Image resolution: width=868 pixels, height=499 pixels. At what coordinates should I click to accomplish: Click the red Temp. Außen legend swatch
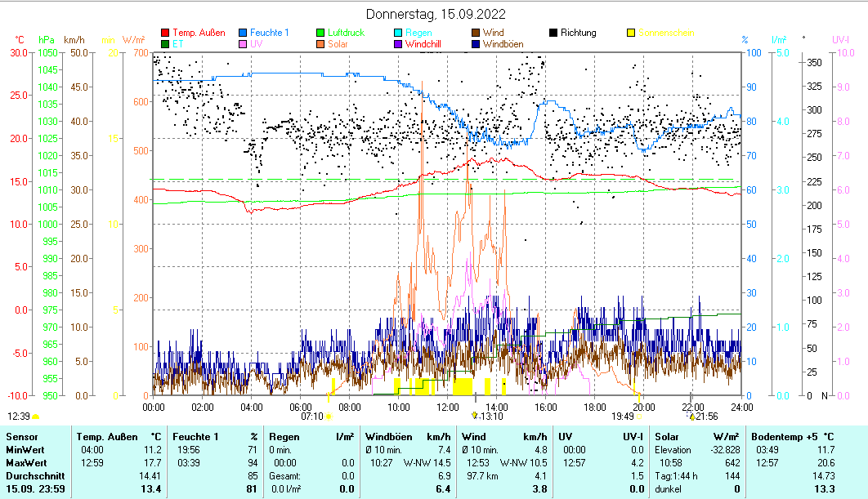coord(166,33)
